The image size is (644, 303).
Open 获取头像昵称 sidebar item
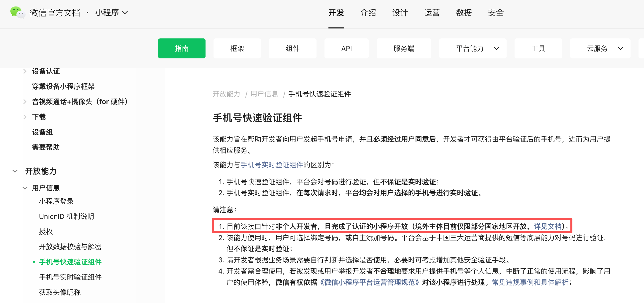(60, 292)
